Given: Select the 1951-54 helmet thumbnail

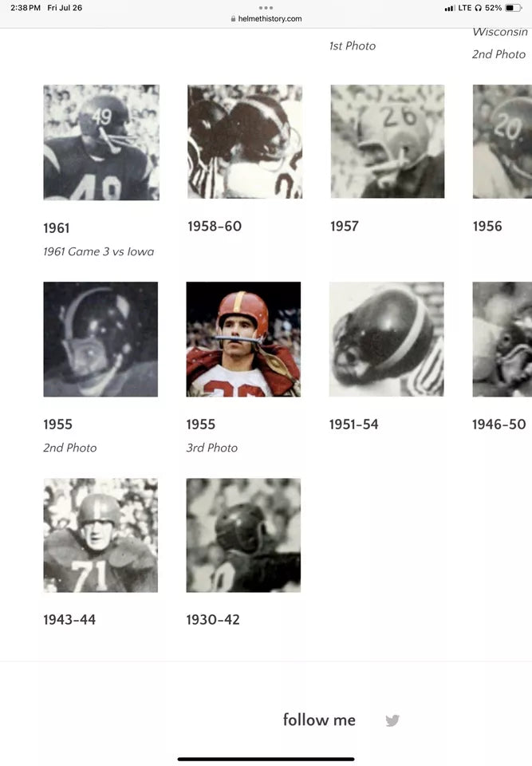Looking at the screenshot, I should click(386, 339).
